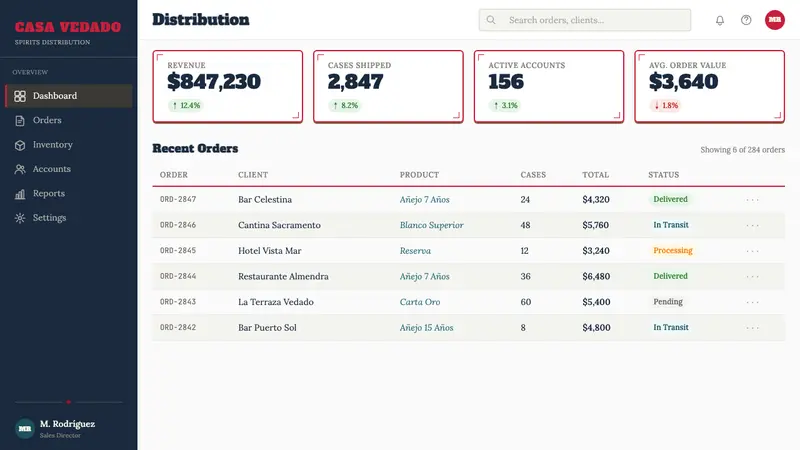The height and width of the screenshot is (450, 800).
Task: Click M. Rodríguez avatar in sidebar footer
Action: (24, 429)
